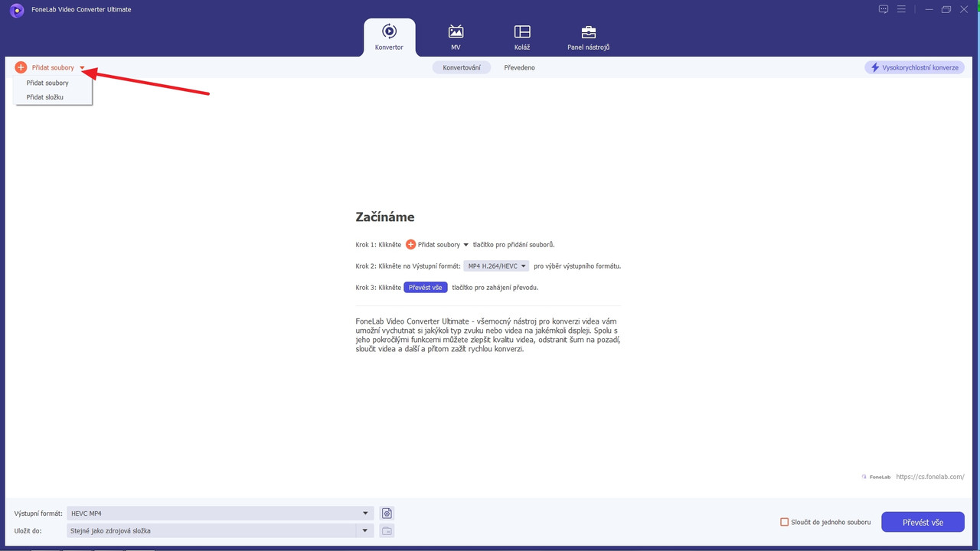Minimize the FoneLab window
Viewport: 980px width, 551px height.
[x=929, y=9]
